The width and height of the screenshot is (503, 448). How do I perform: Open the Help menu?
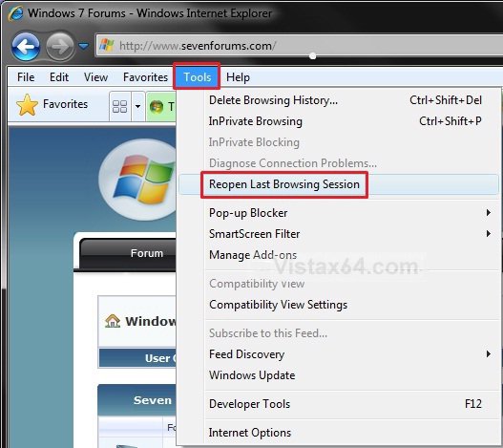(238, 77)
